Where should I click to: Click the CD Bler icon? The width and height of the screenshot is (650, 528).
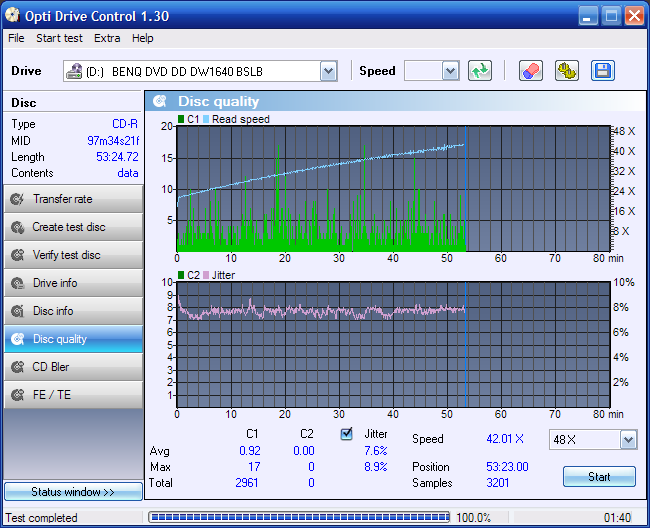pos(17,367)
